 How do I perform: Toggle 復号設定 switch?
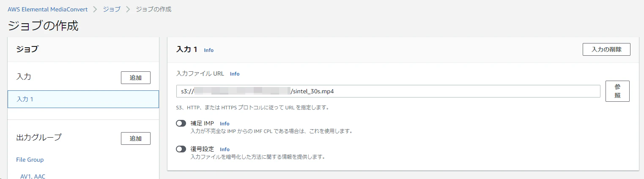(x=181, y=149)
